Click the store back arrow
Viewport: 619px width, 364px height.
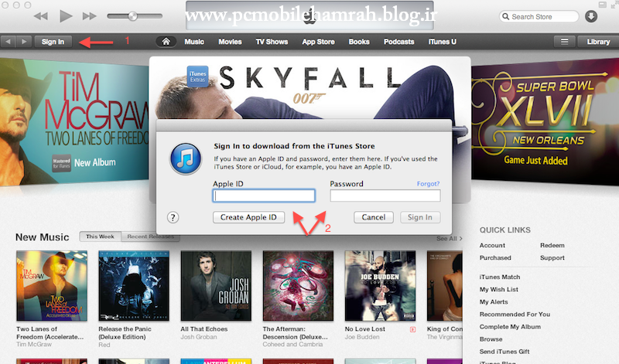(9, 42)
